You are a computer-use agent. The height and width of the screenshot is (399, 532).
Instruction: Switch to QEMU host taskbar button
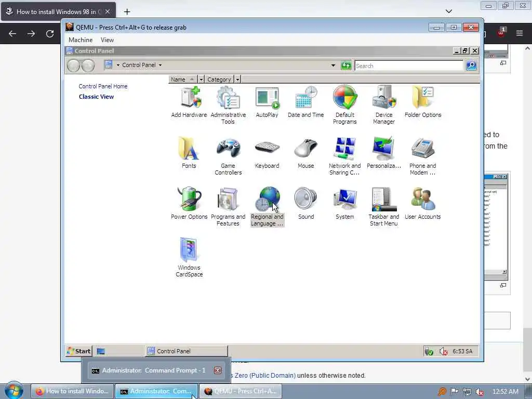[241, 391]
